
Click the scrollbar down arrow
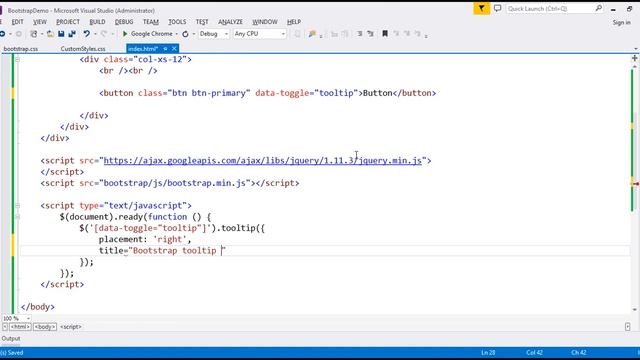[635, 309]
